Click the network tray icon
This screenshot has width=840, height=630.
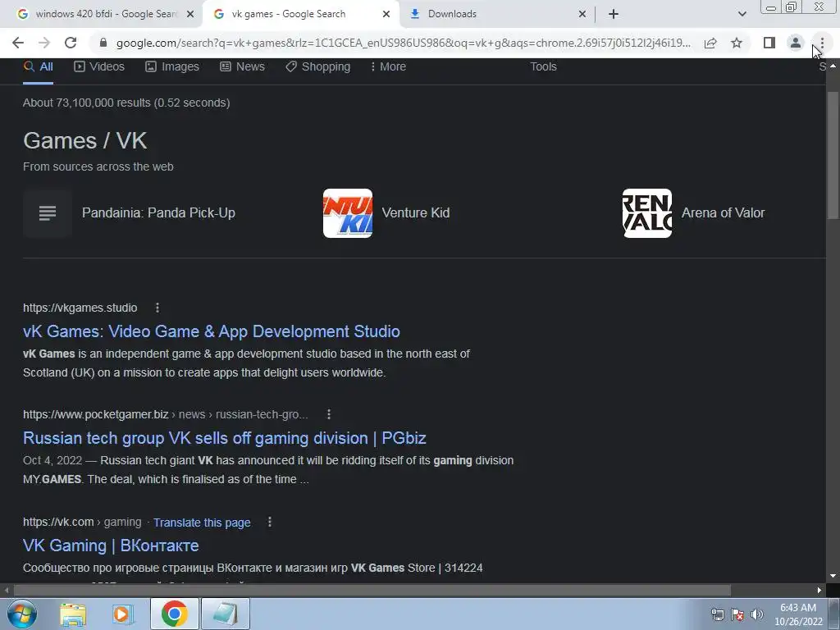(717, 614)
